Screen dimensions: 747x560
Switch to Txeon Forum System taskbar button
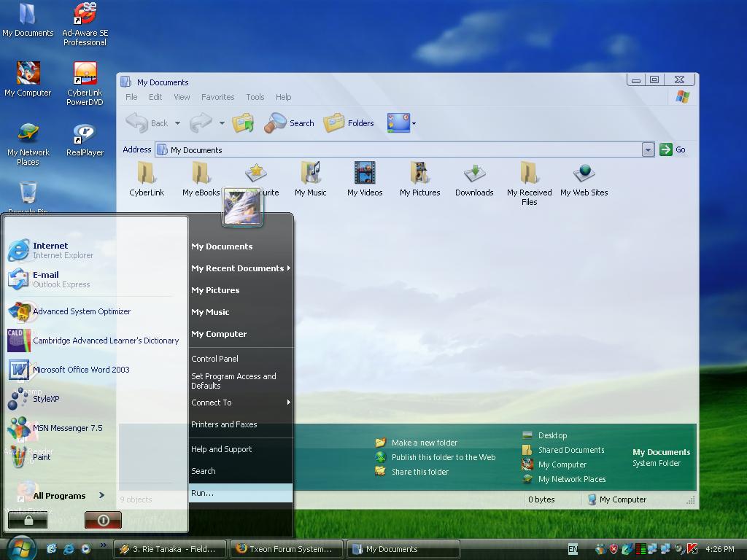pyautogui.click(x=287, y=549)
